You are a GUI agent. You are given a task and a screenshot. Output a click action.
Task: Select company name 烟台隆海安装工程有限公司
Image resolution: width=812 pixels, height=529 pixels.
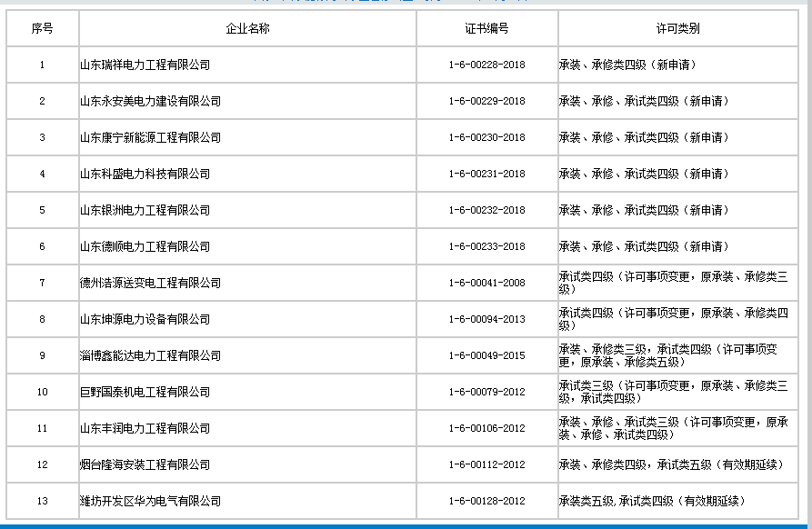145,464
